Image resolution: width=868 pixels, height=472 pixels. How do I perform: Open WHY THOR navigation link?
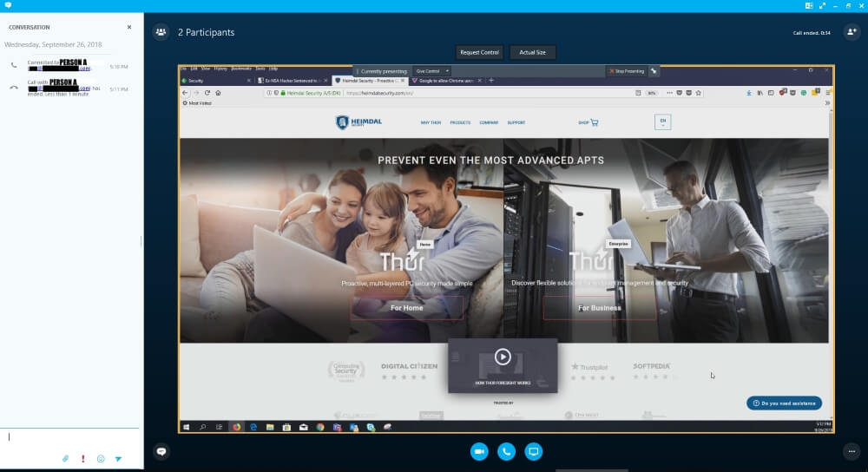(431, 122)
